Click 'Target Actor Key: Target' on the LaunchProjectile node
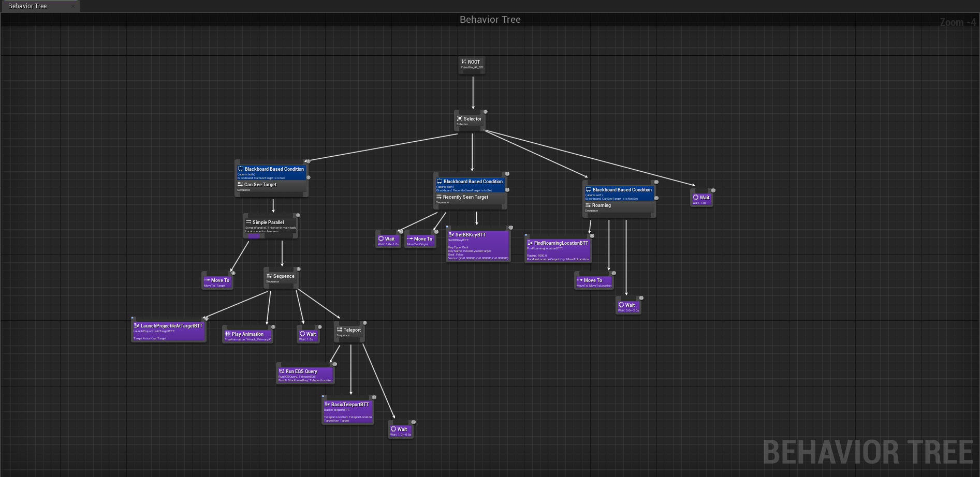This screenshot has width=980, height=477. pyautogui.click(x=150, y=338)
